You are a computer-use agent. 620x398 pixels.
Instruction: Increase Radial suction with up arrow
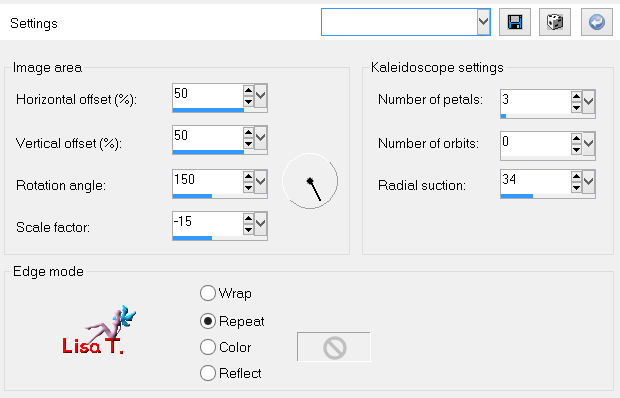coord(577,177)
